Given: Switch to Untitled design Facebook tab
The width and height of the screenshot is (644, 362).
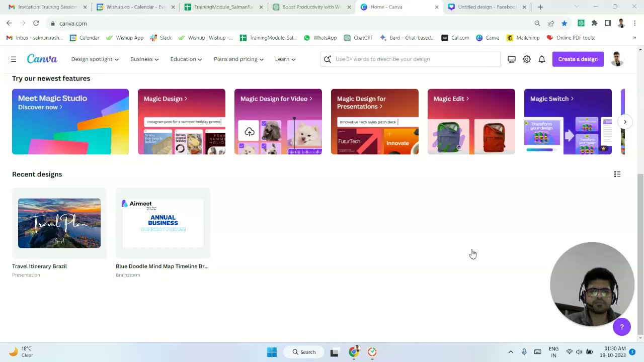Looking at the screenshot, I should 487,7.
